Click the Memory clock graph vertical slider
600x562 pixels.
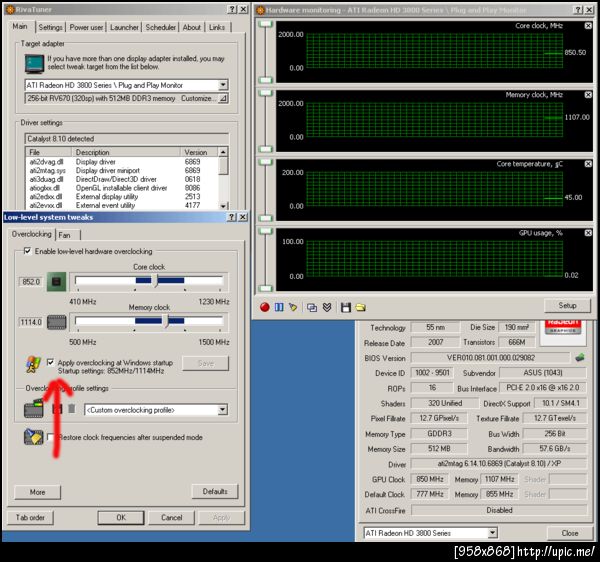pyautogui.click(x=266, y=121)
